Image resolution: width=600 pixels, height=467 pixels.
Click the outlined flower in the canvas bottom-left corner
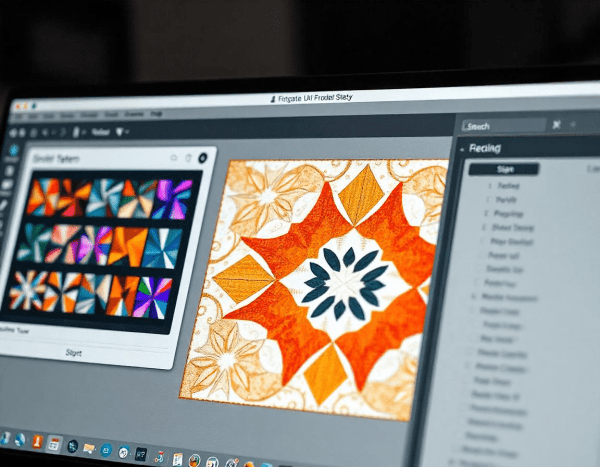click(x=226, y=360)
